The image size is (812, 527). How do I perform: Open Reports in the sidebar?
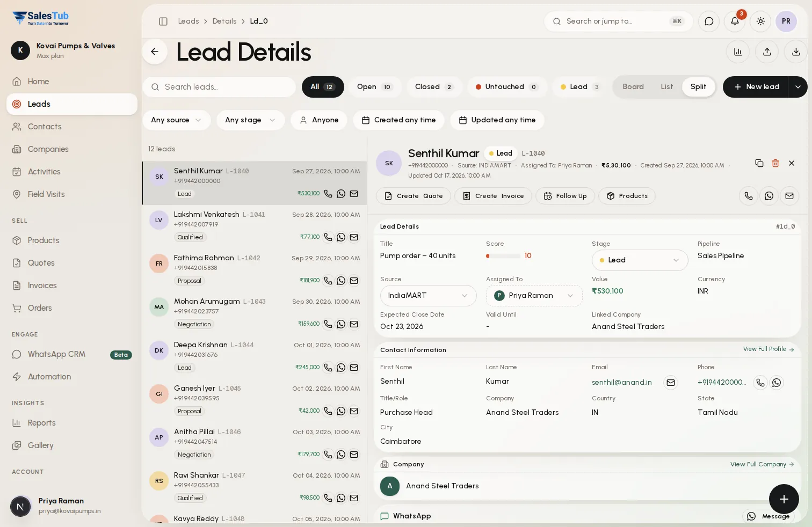(x=72, y=423)
